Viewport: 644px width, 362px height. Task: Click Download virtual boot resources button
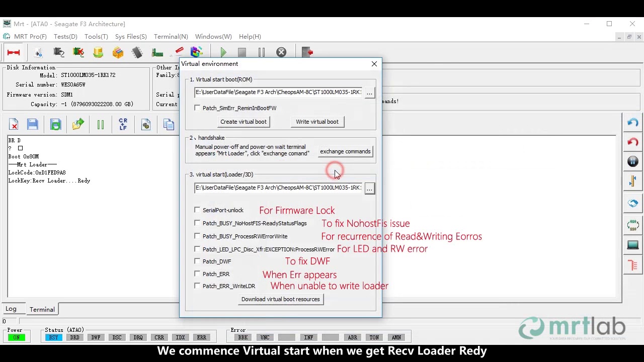tap(280, 299)
